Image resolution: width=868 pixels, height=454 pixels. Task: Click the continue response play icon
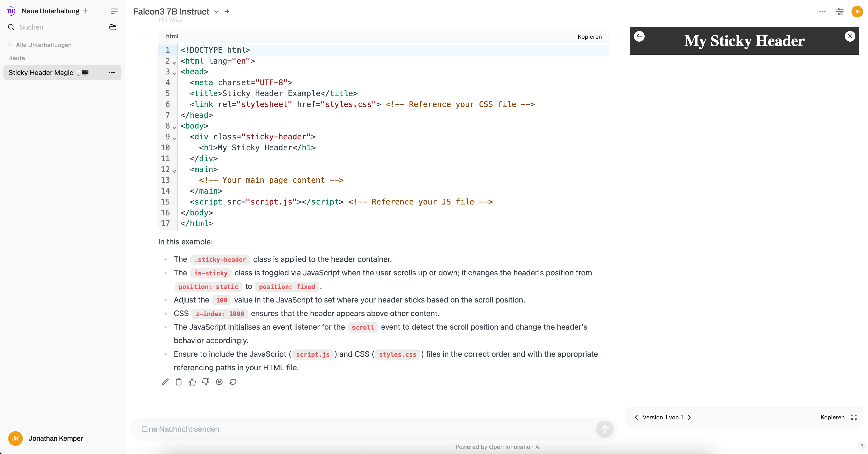pyautogui.click(x=219, y=382)
